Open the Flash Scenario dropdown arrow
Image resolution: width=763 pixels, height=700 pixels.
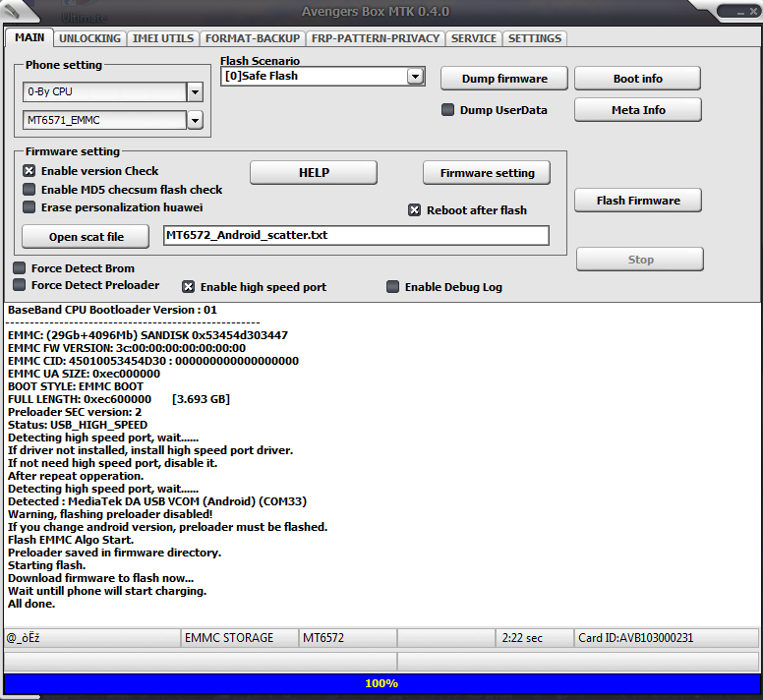coord(415,77)
